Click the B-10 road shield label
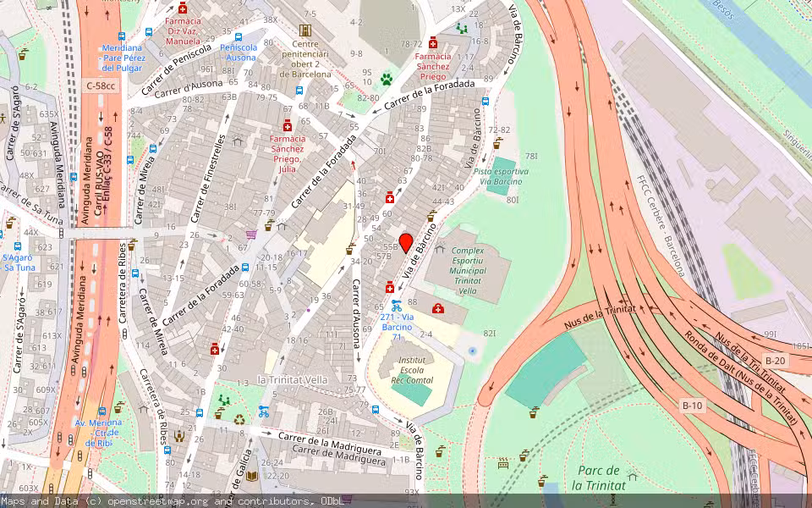 coord(692,405)
